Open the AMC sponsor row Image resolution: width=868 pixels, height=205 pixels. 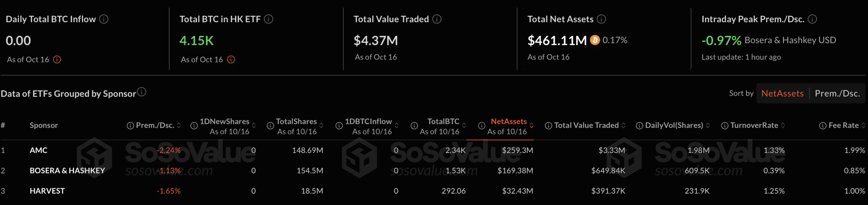pyautogui.click(x=39, y=150)
